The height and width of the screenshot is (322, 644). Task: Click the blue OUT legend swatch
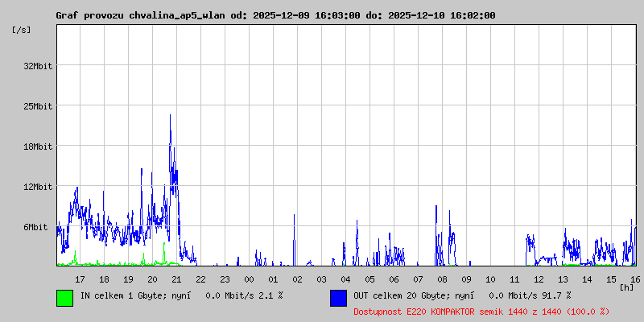point(338,298)
